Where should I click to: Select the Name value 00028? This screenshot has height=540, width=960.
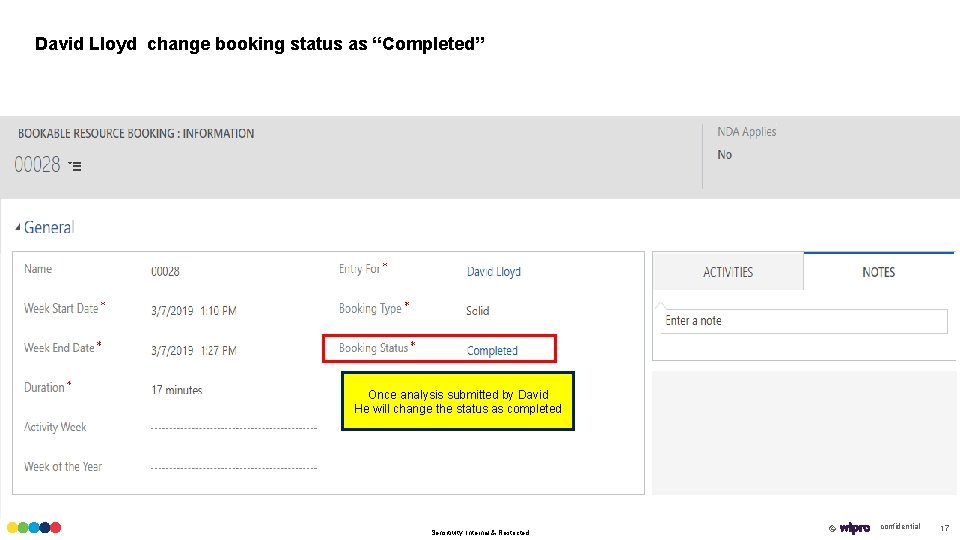[x=165, y=271]
